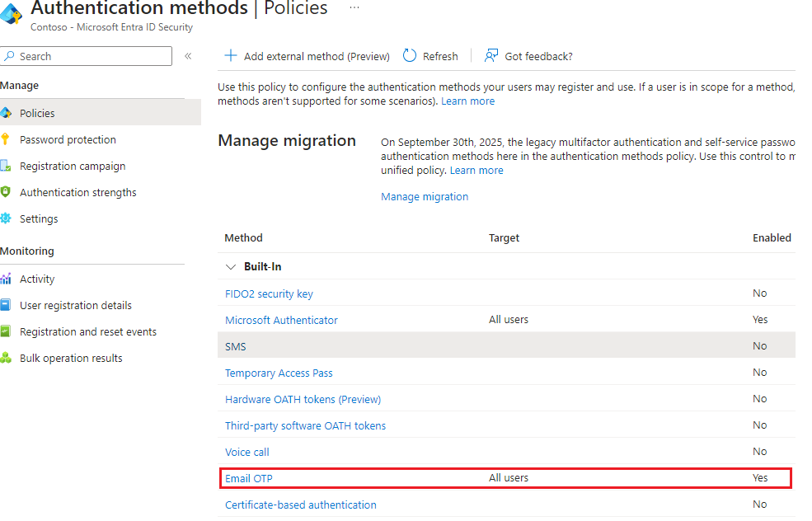The width and height of the screenshot is (812, 521).
Task: Click Add external method (Preview) button
Action: (x=307, y=56)
